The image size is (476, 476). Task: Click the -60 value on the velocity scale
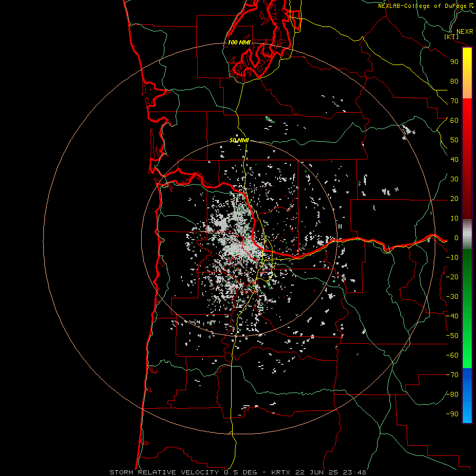pyautogui.click(x=452, y=355)
